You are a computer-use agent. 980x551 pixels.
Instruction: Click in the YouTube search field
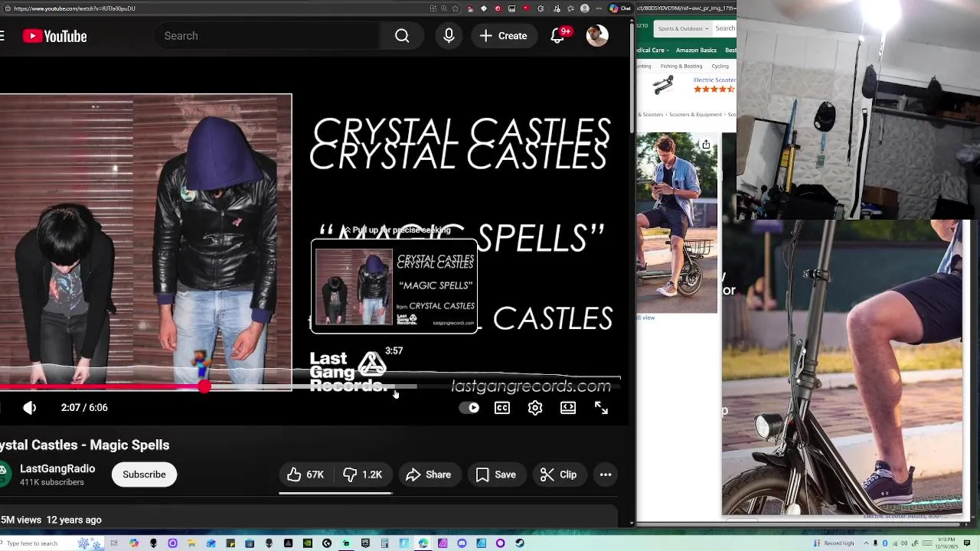pyautogui.click(x=268, y=36)
